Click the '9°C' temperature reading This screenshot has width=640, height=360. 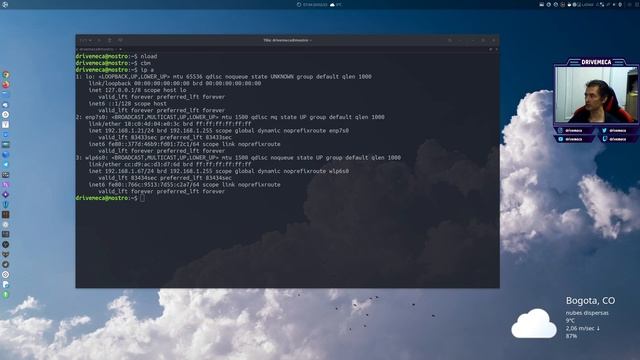point(570,320)
